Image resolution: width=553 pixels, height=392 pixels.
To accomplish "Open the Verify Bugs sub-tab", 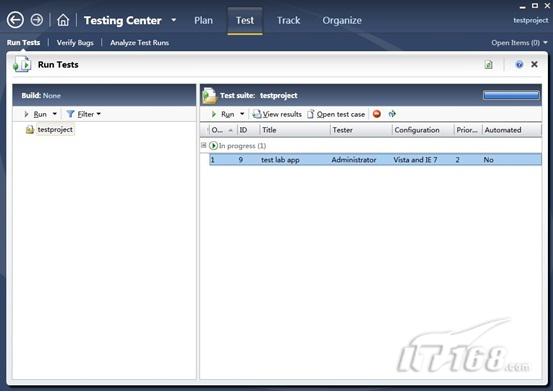I will [75, 43].
